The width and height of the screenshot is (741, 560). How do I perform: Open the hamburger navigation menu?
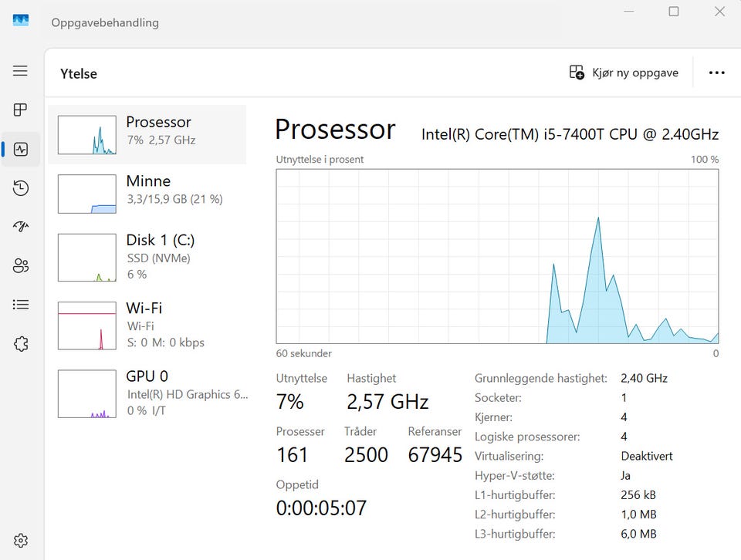pos(20,71)
